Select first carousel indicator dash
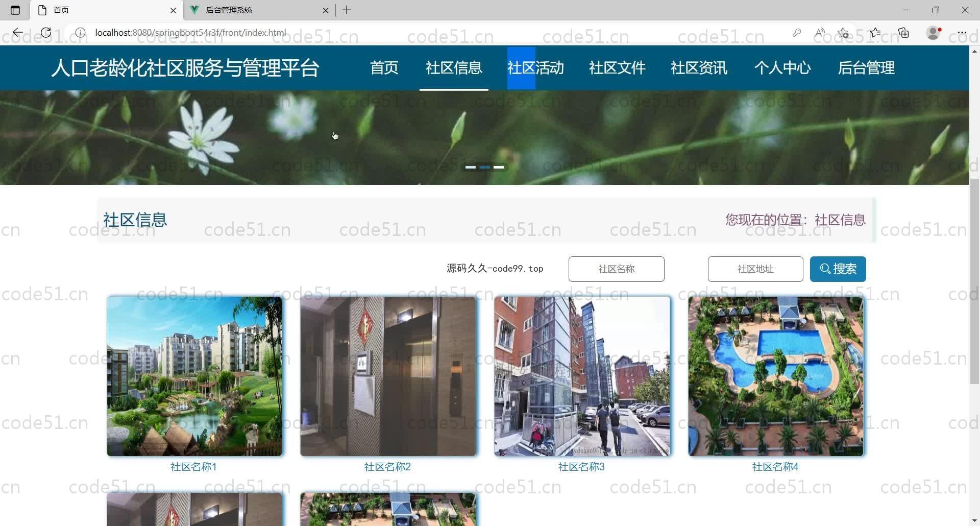Viewport: 980px width, 526px height. coord(471,167)
